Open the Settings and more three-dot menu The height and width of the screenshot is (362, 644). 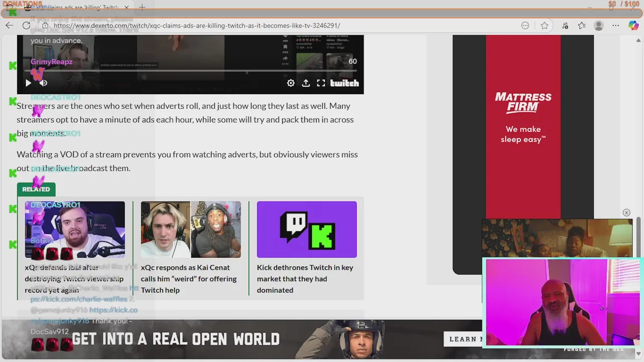pyautogui.click(x=616, y=25)
